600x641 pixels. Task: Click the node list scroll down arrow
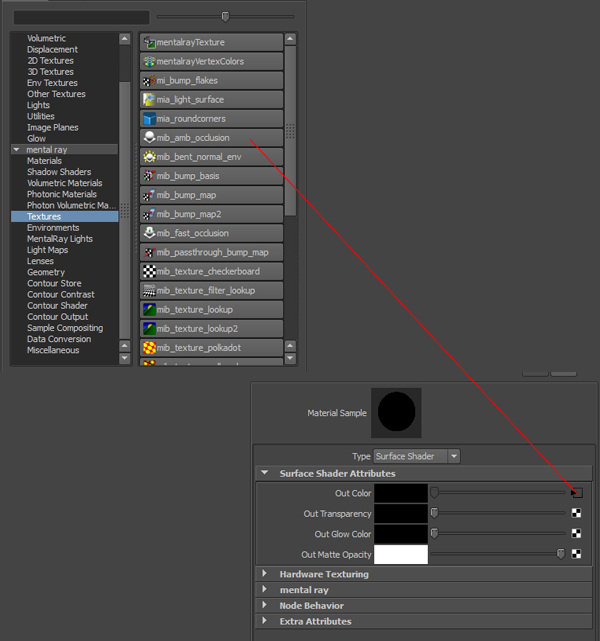[290, 359]
